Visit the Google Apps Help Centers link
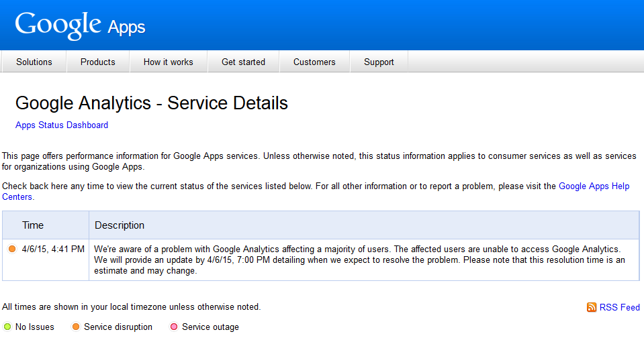Image resolution: width=644 pixels, height=340 pixels. coord(594,186)
